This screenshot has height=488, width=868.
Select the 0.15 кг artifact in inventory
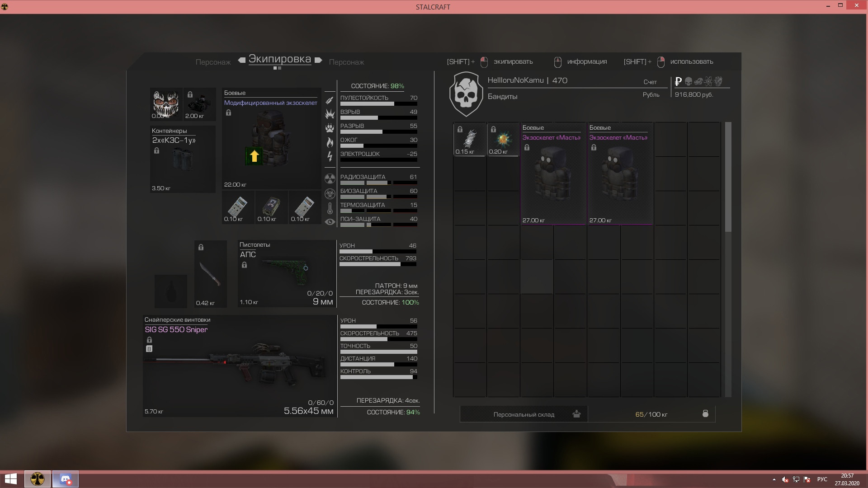(470, 139)
